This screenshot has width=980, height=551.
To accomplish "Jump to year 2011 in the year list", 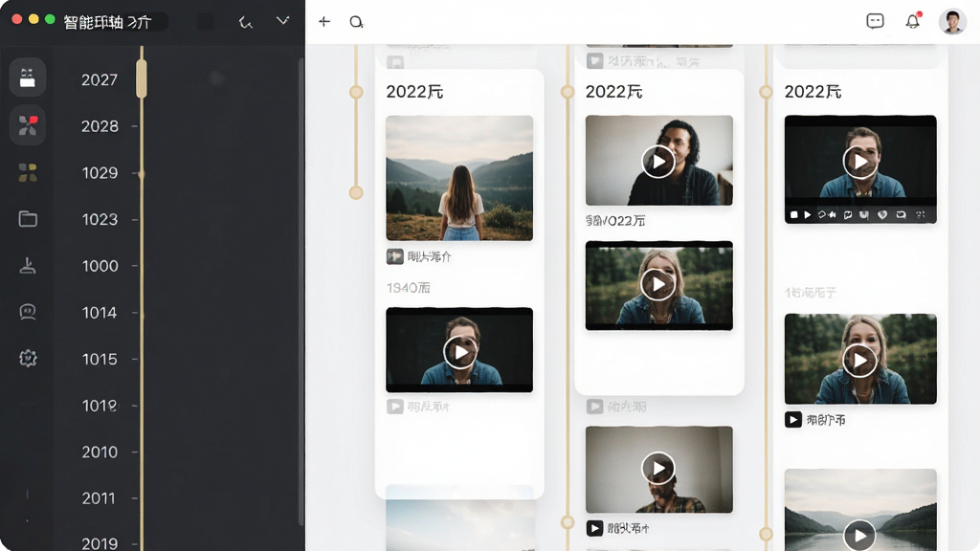I will (99, 498).
